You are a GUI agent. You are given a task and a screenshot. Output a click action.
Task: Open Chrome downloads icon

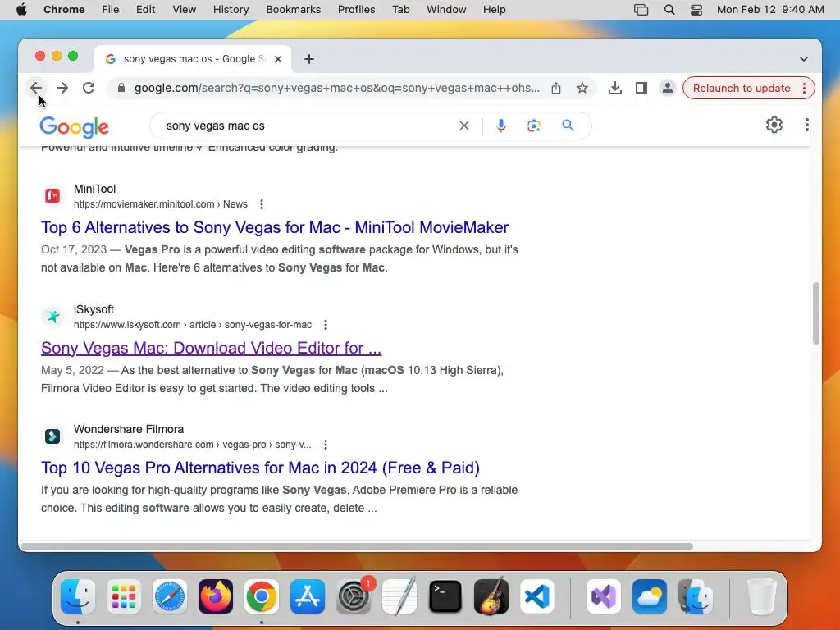coord(615,88)
